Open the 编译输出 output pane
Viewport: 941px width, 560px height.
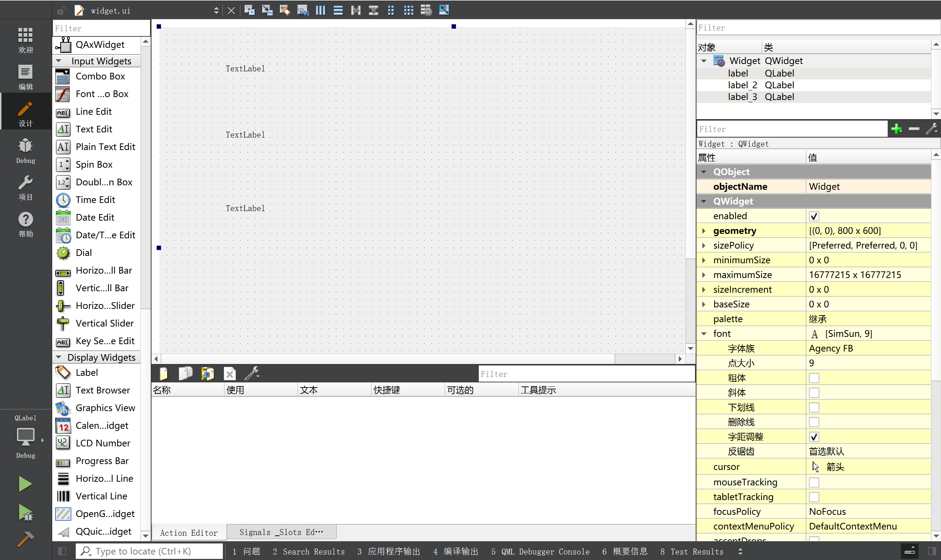(x=456, y=551)
